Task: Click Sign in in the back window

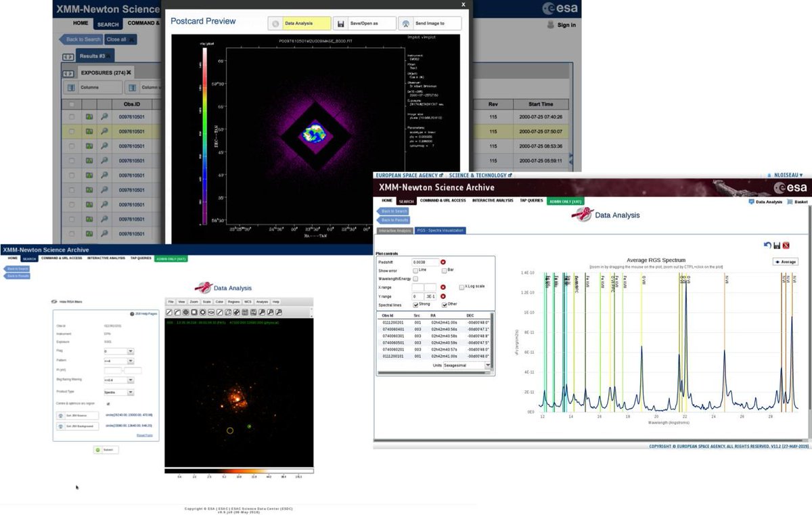Action: (562, 25)
